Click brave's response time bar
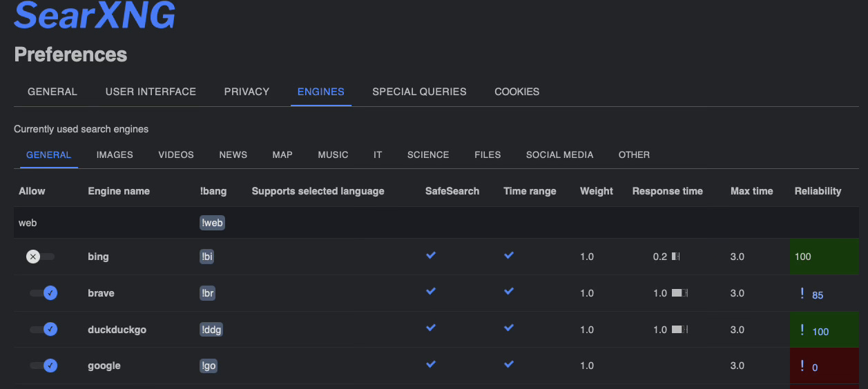 pos(680,293)
